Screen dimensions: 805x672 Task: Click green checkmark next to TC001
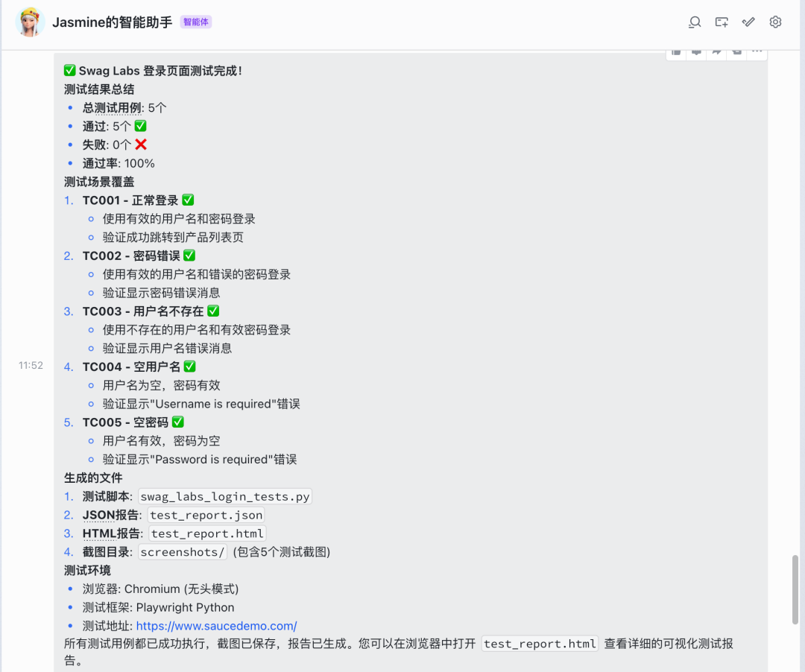[188, 200]
